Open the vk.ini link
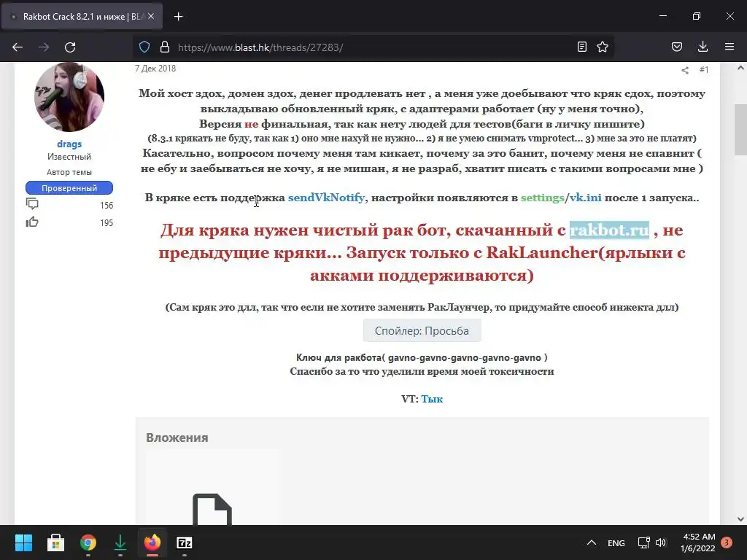This screenshot has width=747, height=560. point(586,198)
